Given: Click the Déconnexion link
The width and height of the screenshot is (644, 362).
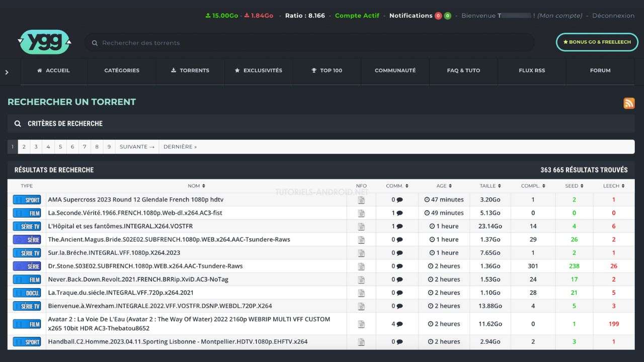Looking at the screenshot, I should 613,16.
